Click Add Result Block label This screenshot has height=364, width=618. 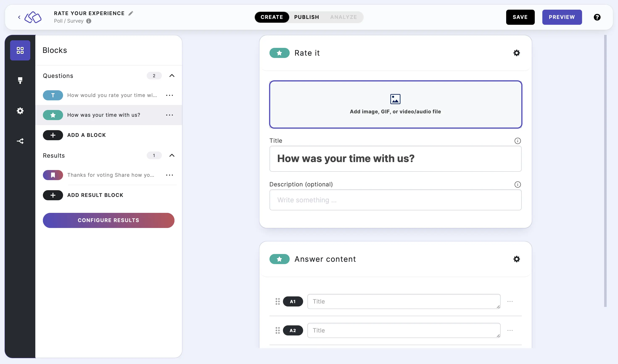click(95, 195)
